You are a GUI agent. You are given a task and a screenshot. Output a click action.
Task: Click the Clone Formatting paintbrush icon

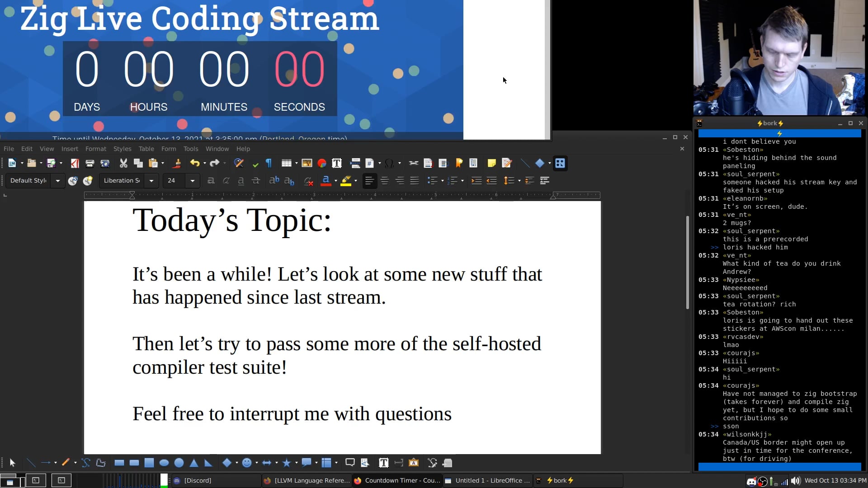177,164
